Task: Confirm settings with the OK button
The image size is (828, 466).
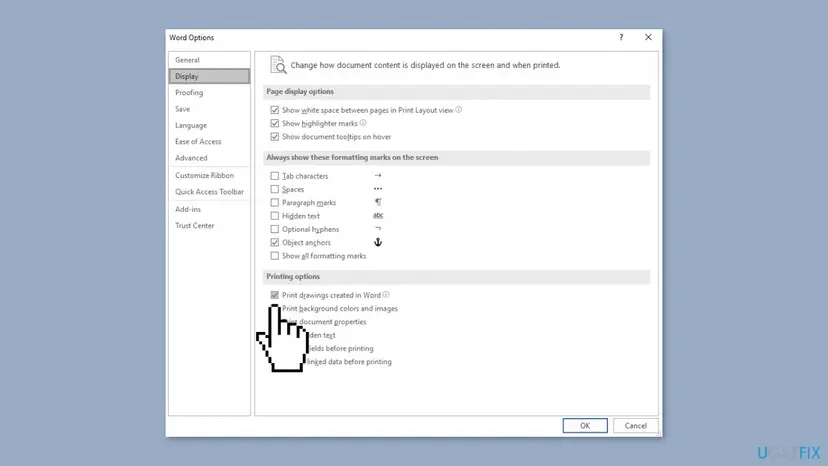Action: pos(585,425)
